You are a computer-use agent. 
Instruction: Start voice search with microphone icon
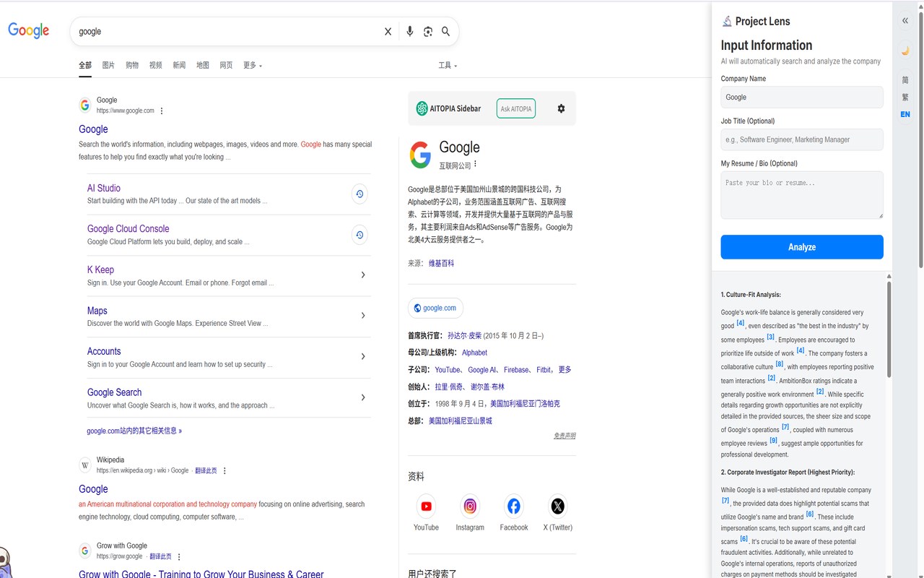click(410, 32)
